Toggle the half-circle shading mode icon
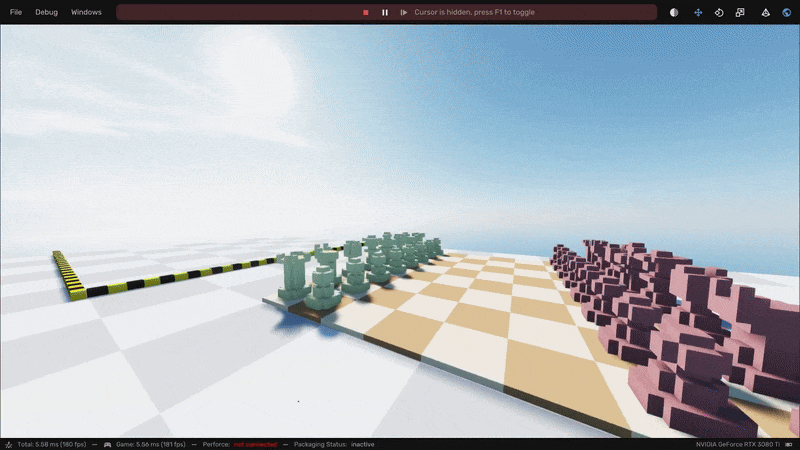The image size is (800, 450). tap(673, 12)
